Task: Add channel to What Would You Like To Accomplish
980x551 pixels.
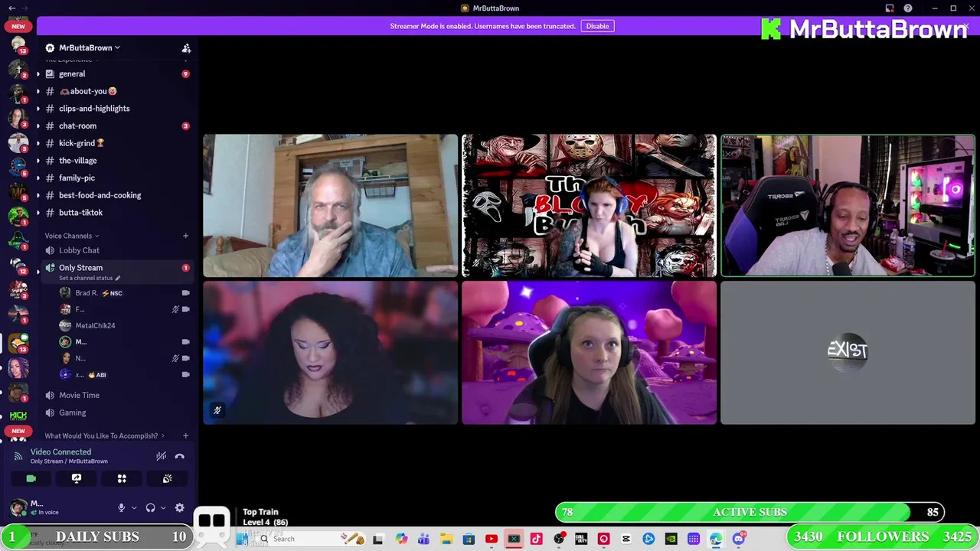Action: pos(185,435)
